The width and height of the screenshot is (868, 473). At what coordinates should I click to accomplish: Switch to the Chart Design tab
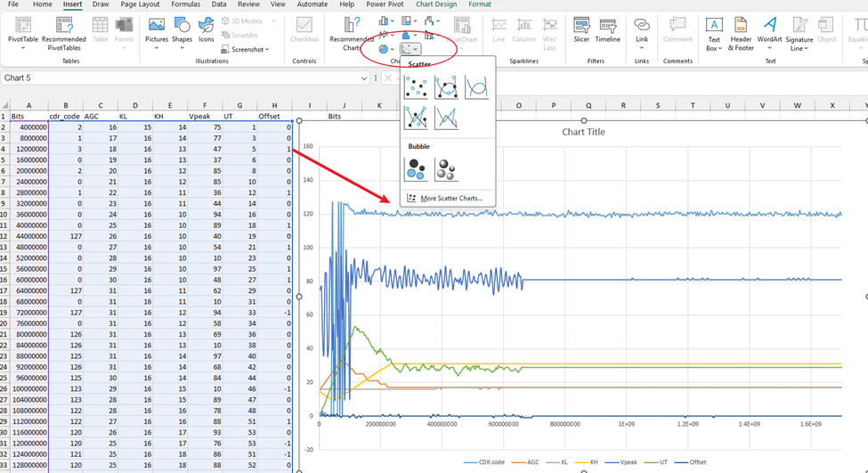click(436, 4)
